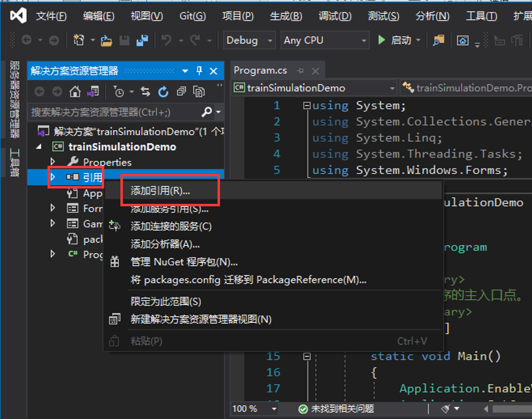Click the forward arrow in Solution Explorer toolbar
532x419 pixels.
tap(57, 92)
